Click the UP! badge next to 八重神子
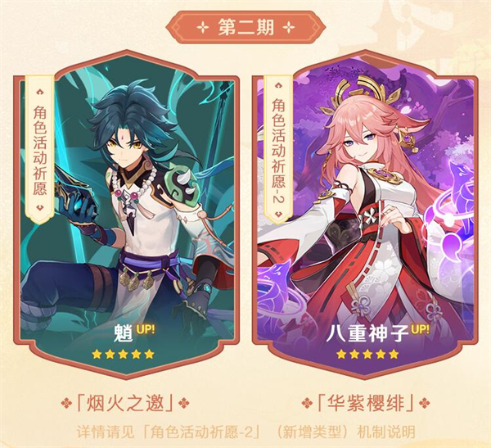The height and width of the screenshot is (448, 491). coord(421,329)
